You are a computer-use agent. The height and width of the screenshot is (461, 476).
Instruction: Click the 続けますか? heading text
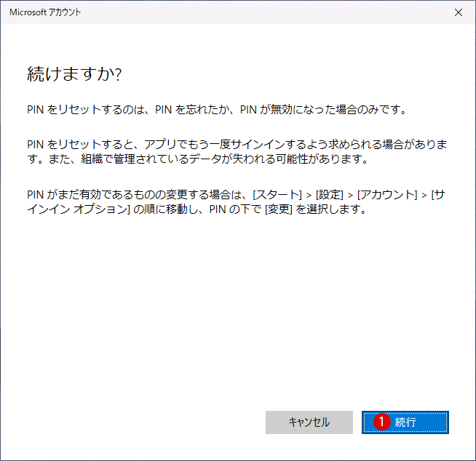pyautogui.click(x=74, y=74)
